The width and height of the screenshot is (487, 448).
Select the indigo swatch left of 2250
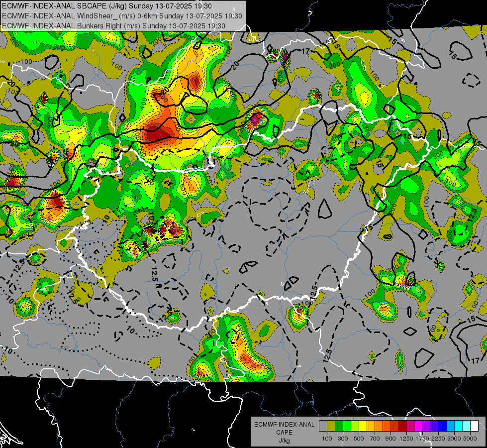point(434,426)
